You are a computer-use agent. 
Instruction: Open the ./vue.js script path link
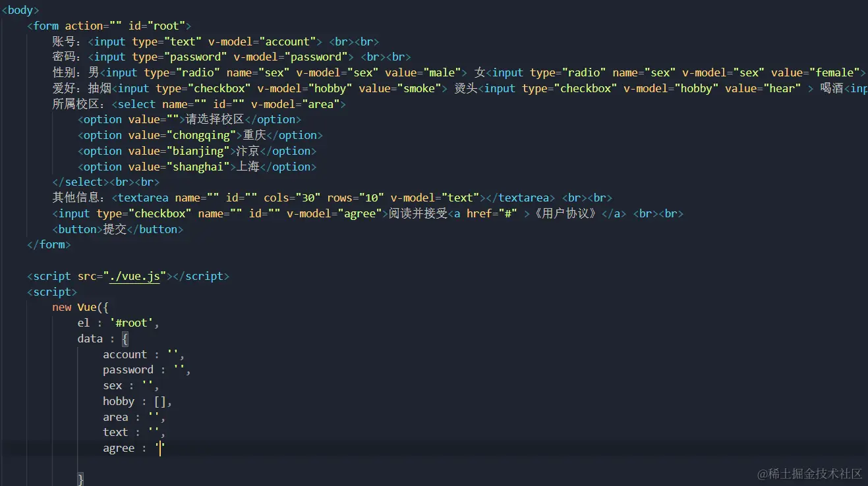[x=134, y=277]
